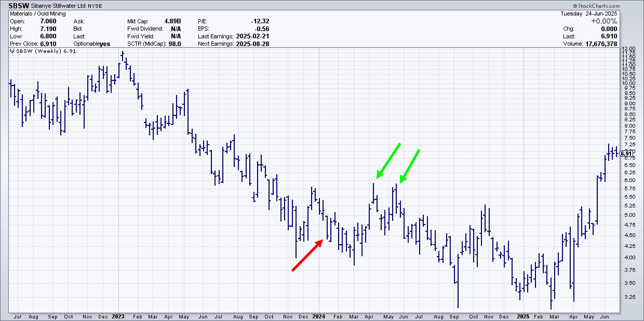Click the Last Earnings date 2025-02-21
The width and height of the screenshot is (644, 321).
(x=253, y=36)
